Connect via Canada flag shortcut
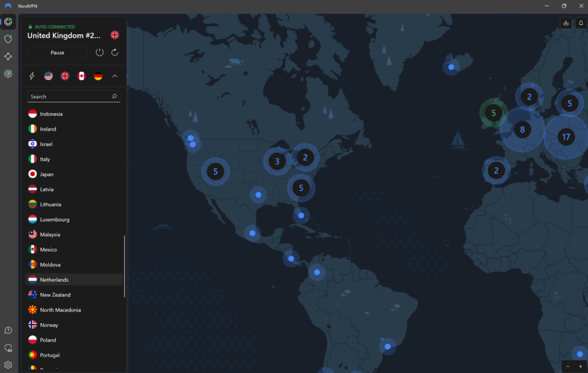The width and height of the screenshot is (588, 373). coord(82,76)
